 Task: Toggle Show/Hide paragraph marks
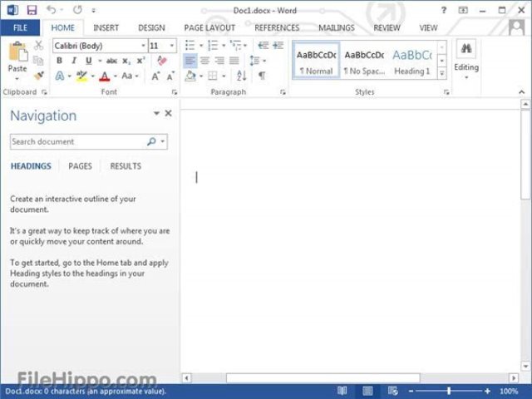coord(262,76)
